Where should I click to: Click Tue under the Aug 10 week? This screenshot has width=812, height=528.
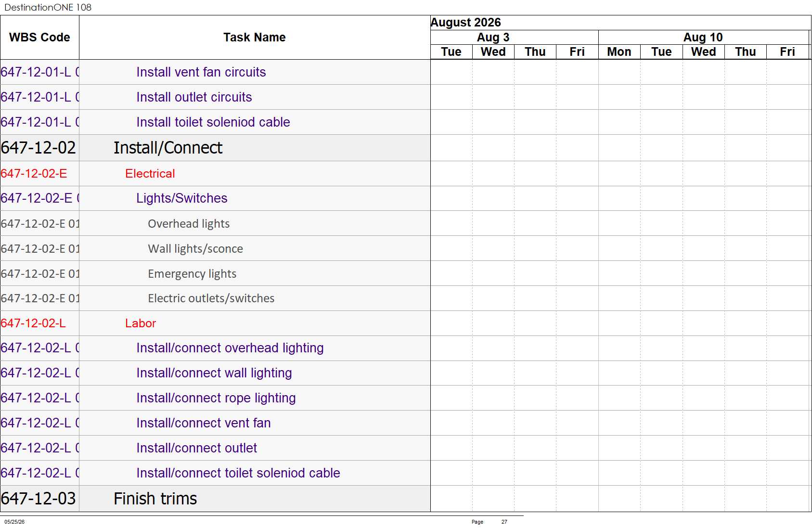661,52
